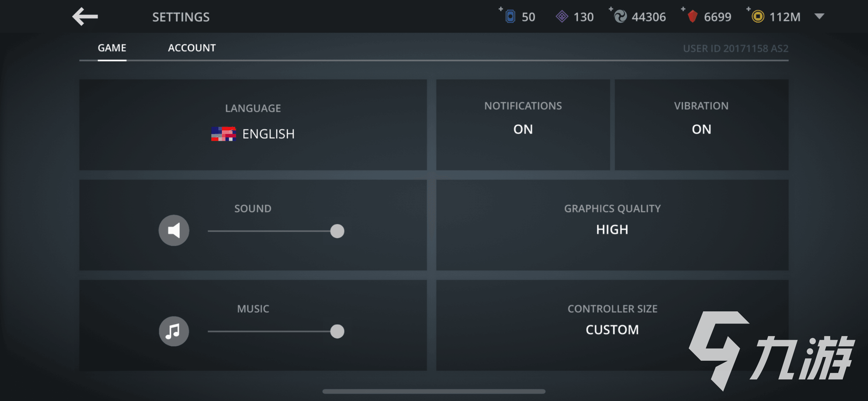868x401 pixels.
Task: Click the Music volume slider handle
Action: click(x=337, y=331)
